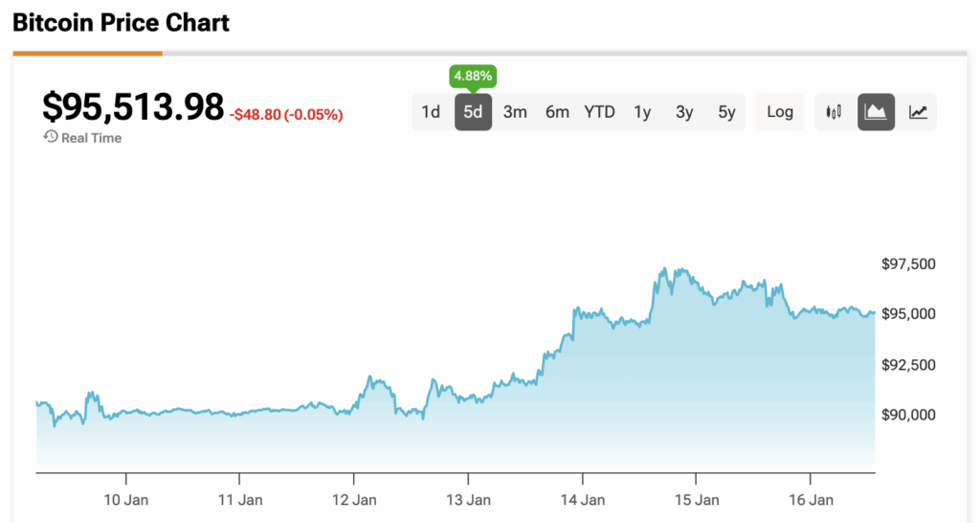The image size is (980, 523).
Task: View the 5y price history
Action: [726, 112]
